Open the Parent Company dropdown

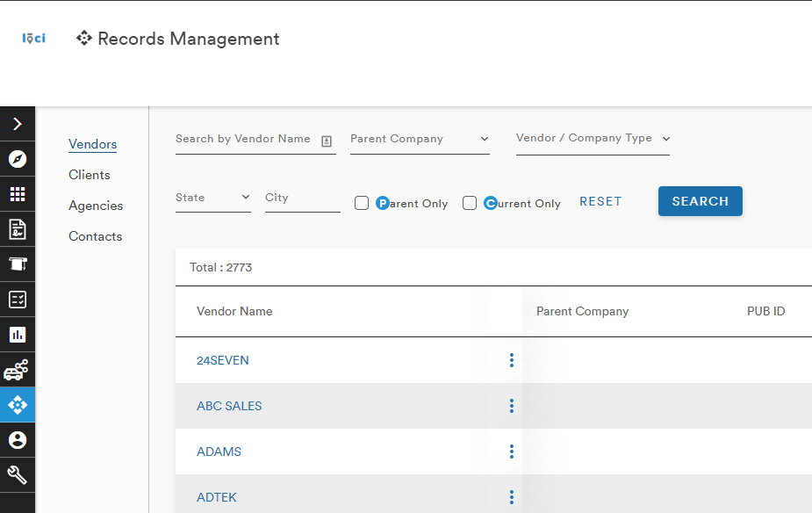420,140
